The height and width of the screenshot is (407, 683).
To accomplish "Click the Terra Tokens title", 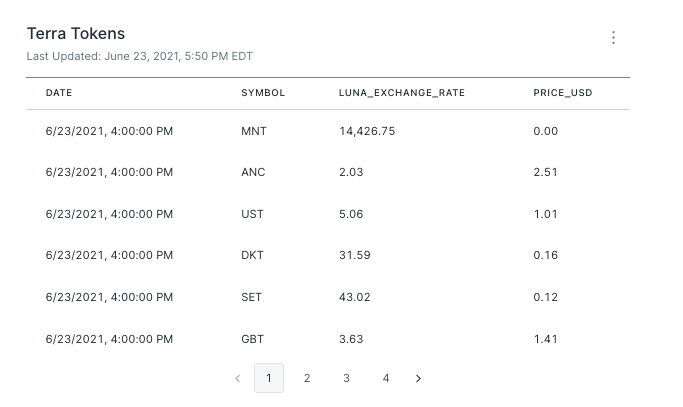I will (76, 34).
